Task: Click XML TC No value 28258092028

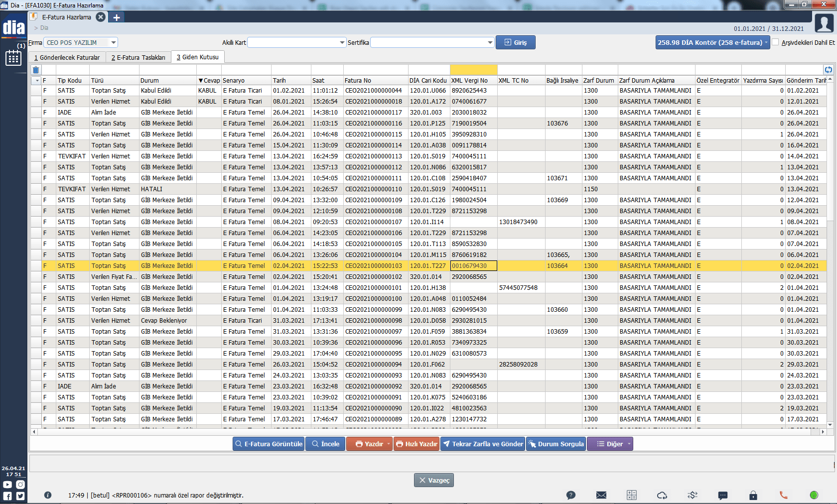Action: point(521,365)
